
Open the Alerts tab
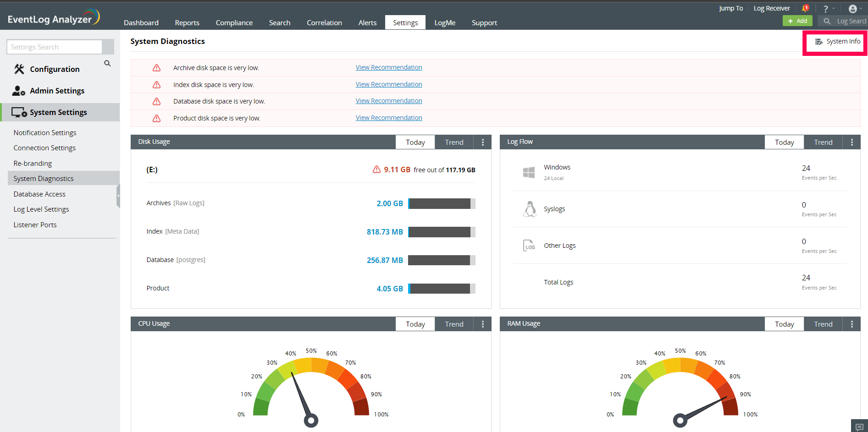[x=368, y=23]
